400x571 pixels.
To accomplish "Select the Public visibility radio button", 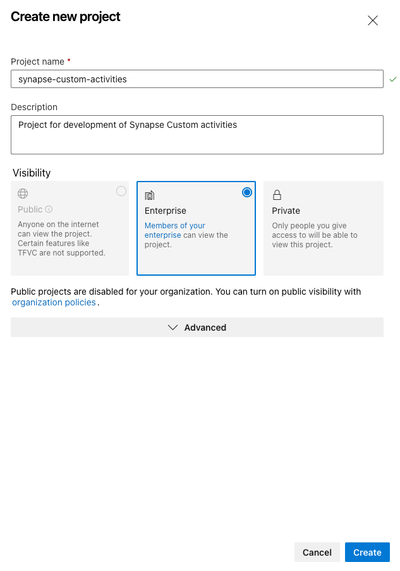I will pos(121,191).
